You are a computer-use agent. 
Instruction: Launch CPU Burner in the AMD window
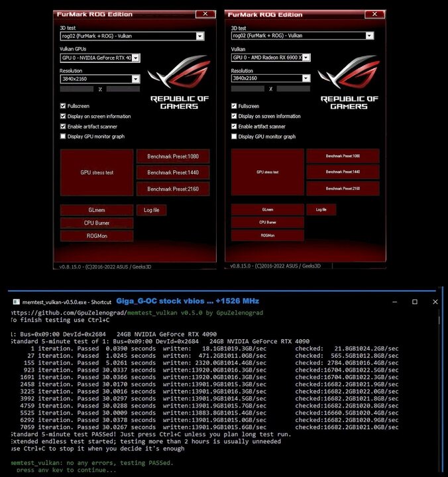(x=267, y=223)
